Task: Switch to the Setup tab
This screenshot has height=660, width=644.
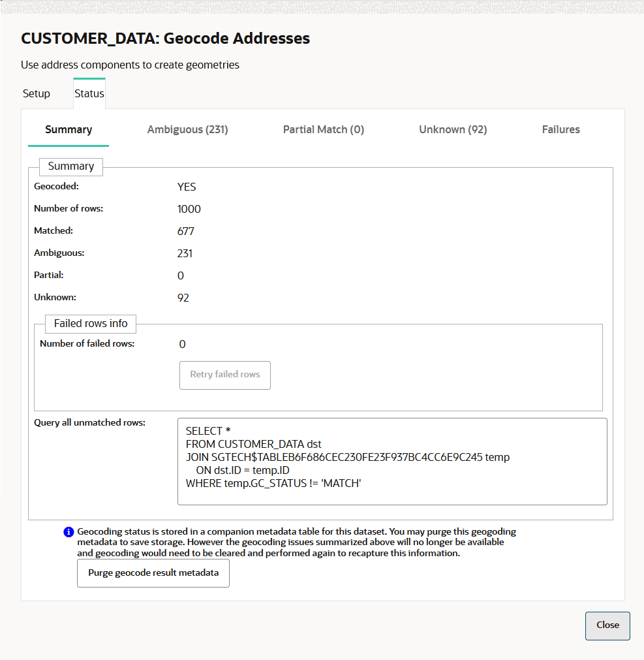Action: 36,93
